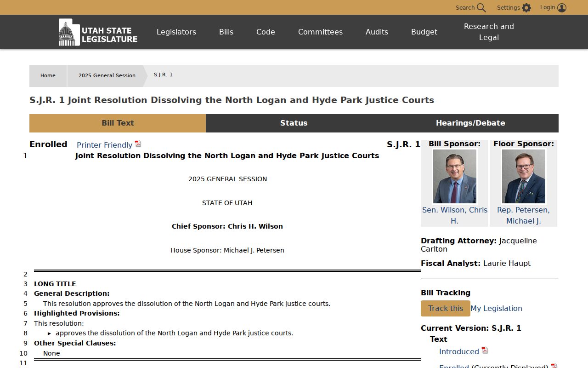Open Settings gear icon

526,8
